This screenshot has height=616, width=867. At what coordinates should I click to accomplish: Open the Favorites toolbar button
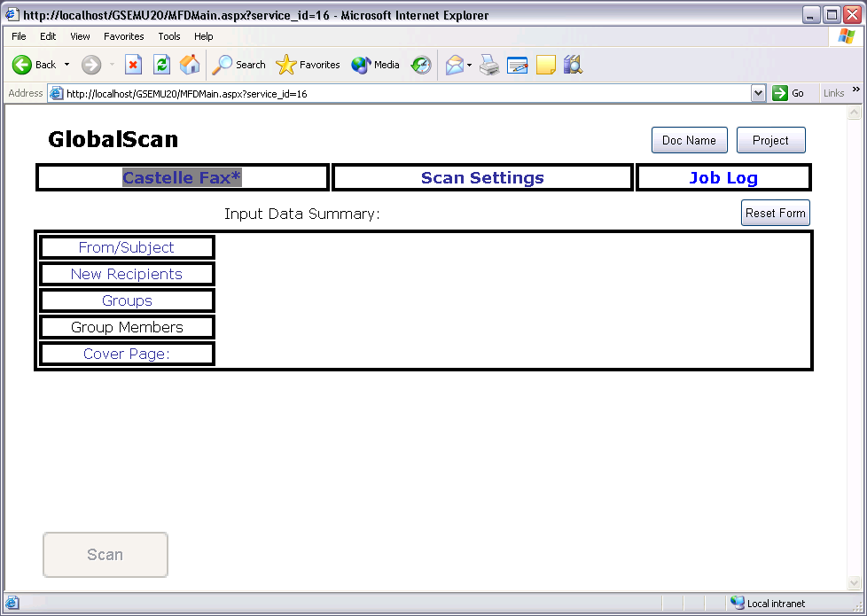click(x=308, y=65)
